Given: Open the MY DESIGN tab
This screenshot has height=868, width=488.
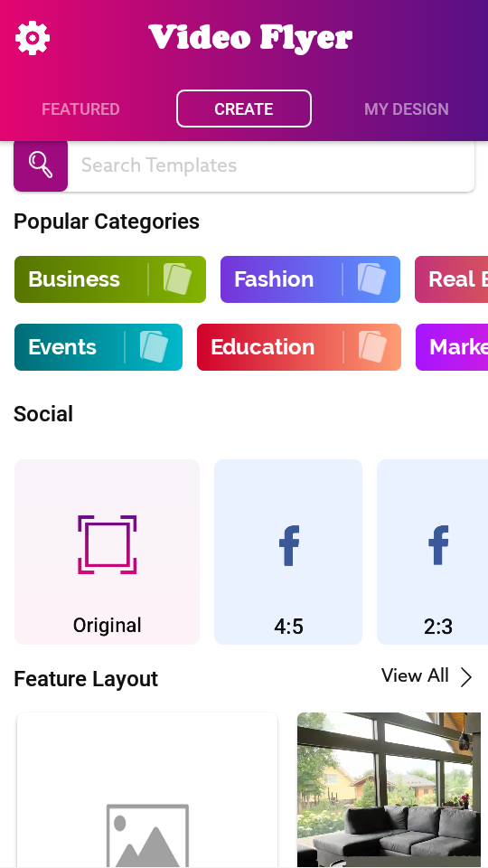Looking at the screenshot, I should point(407,109).
